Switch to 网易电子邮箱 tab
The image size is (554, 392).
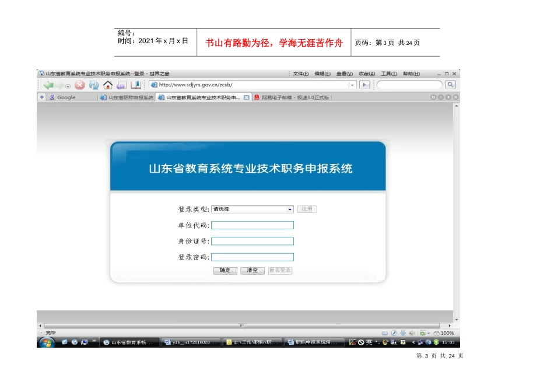(292, 97)
